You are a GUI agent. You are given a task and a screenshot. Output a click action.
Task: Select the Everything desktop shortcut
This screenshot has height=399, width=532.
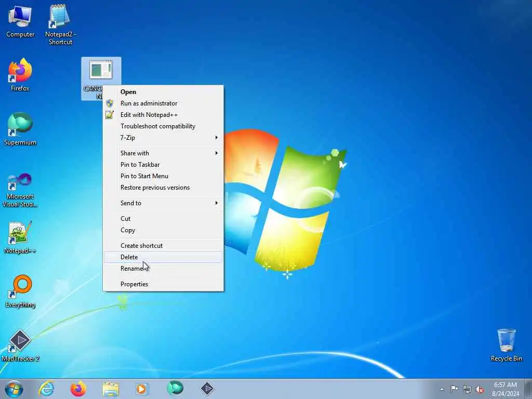point(20,291)
